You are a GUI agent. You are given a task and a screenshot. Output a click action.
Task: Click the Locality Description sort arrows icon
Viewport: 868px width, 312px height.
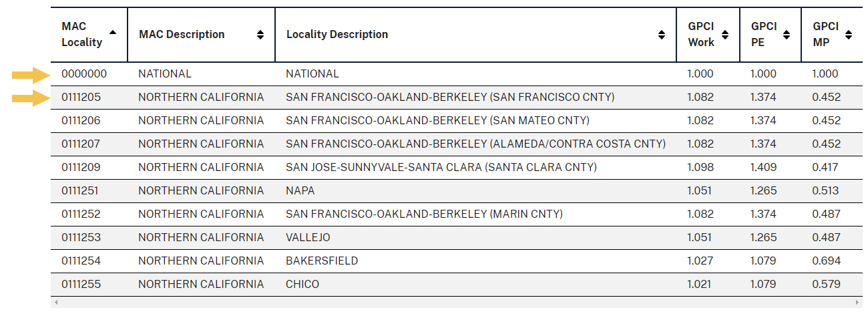662,35
